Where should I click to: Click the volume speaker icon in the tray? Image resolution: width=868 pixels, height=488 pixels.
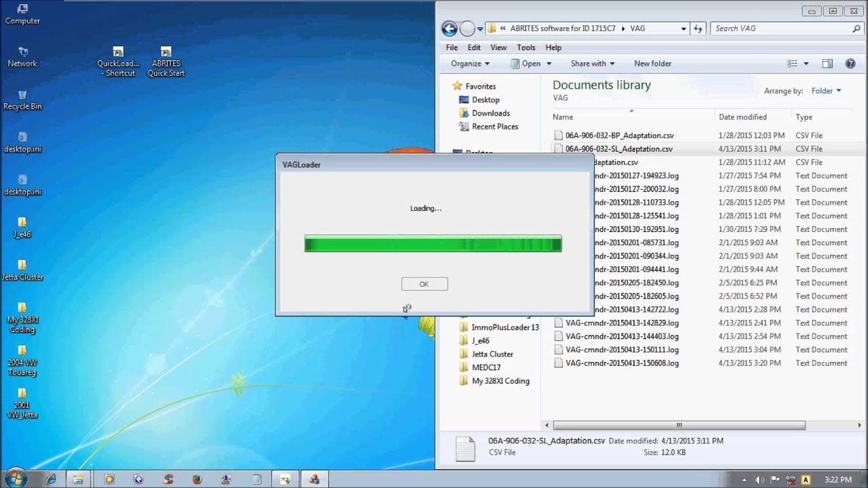point(759,480)
